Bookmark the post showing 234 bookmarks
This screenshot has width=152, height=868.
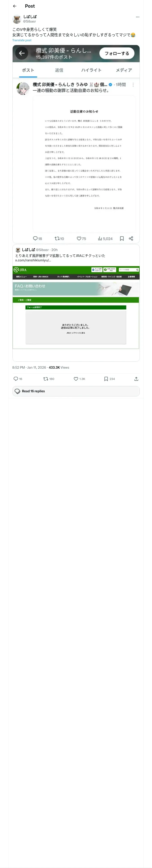(x=106, y=379)
